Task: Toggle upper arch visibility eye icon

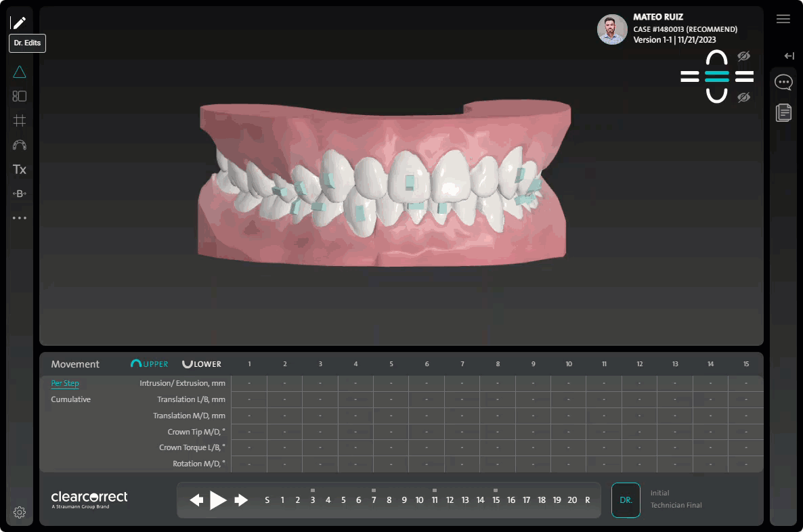Action: click(744, 57)
